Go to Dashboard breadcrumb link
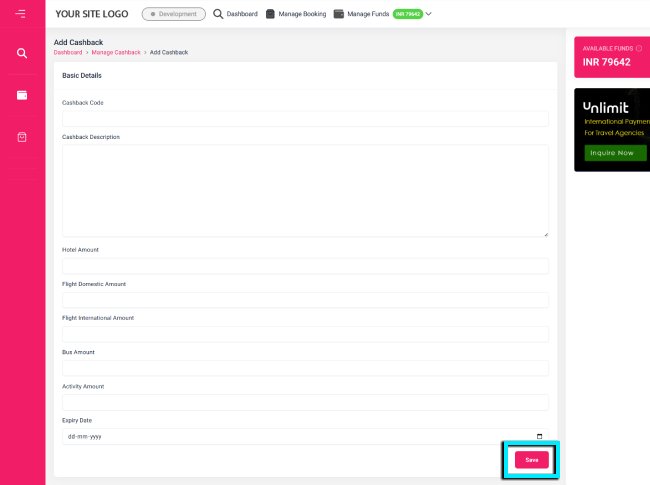The width and height of the screenshot is (650, 485). pos(68,52)
